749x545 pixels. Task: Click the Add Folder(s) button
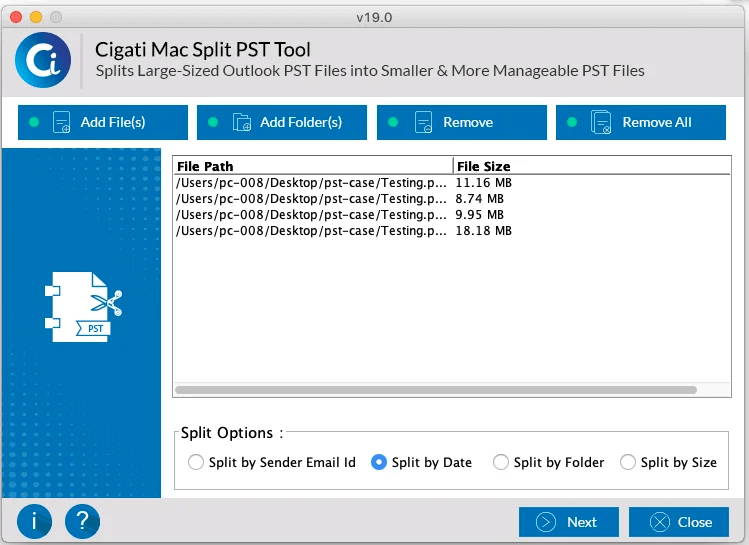[282, 122]
